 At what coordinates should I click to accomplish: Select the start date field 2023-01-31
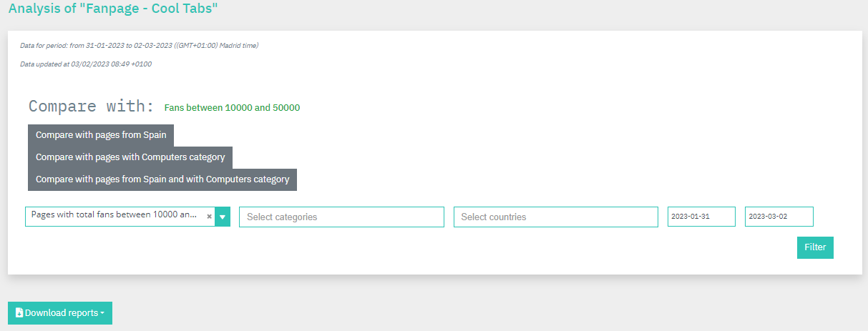pyautogui.click(x=701, y=217)
